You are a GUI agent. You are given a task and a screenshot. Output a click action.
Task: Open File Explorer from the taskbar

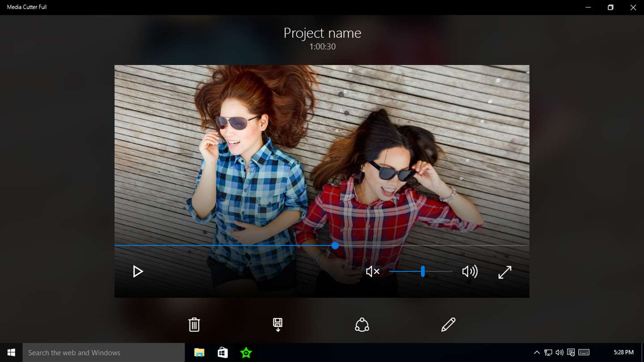click(199, 353)
